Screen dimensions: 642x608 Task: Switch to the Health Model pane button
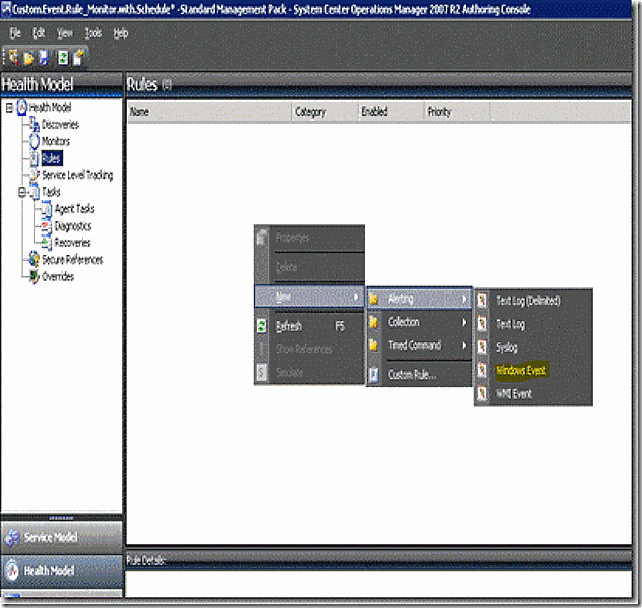click(62, 571)
